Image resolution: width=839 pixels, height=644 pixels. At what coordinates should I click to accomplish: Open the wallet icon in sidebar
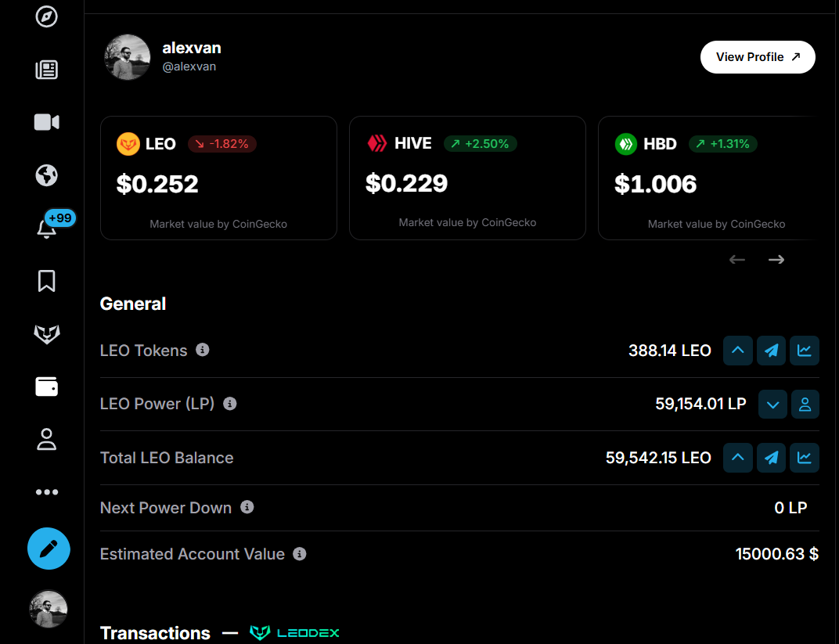tap(46, 387)
